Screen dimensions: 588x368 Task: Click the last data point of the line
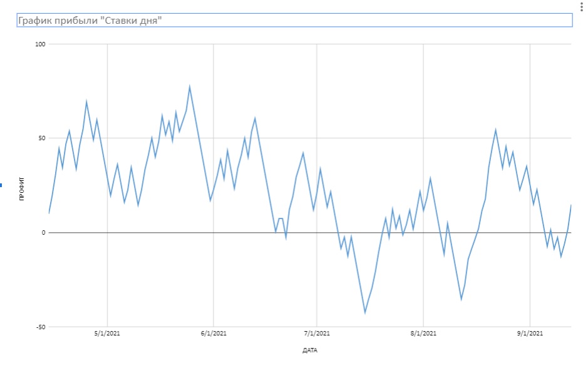(x=570, y=205)
